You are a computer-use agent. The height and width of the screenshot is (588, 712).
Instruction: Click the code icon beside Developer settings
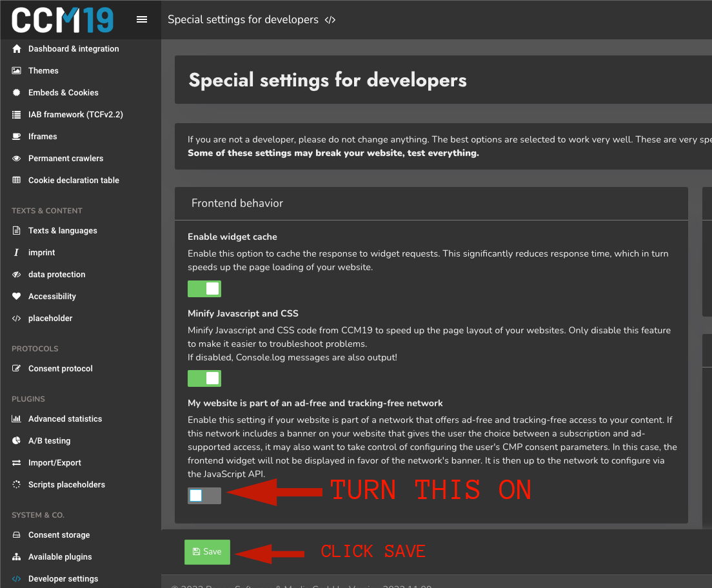coord(16,578)
